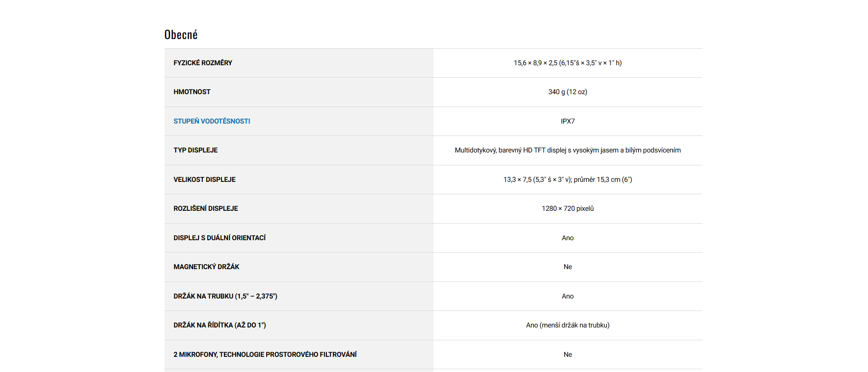868x372 pixels.
Task: Click the Obecné section heading
Action: click(x=181, y=35)
